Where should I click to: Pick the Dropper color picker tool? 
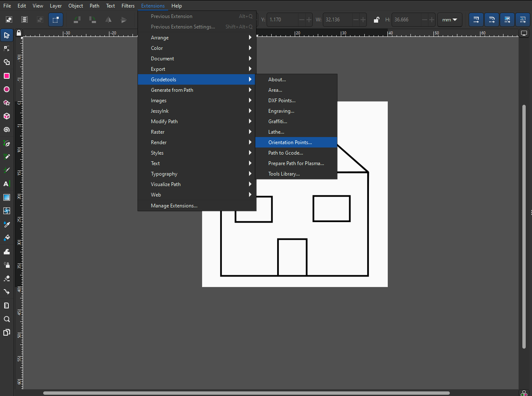tap(7, 224)
